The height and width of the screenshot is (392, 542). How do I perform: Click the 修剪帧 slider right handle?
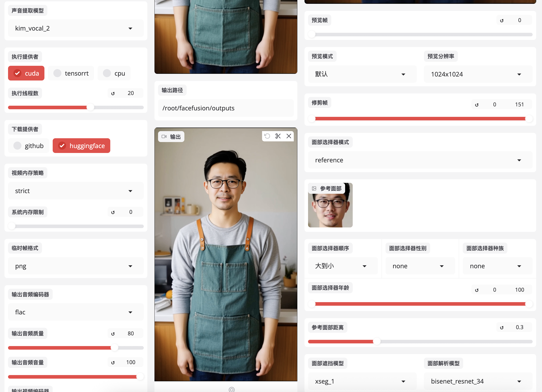529,119
